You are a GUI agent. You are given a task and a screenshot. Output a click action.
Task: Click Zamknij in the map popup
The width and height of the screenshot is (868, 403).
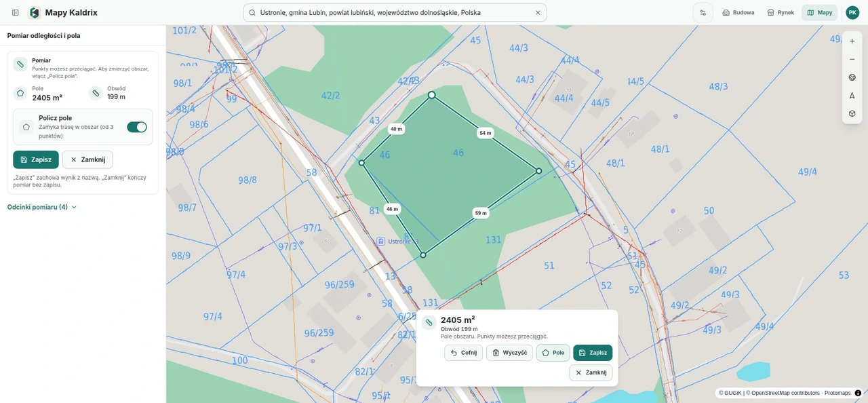(591, 372)
